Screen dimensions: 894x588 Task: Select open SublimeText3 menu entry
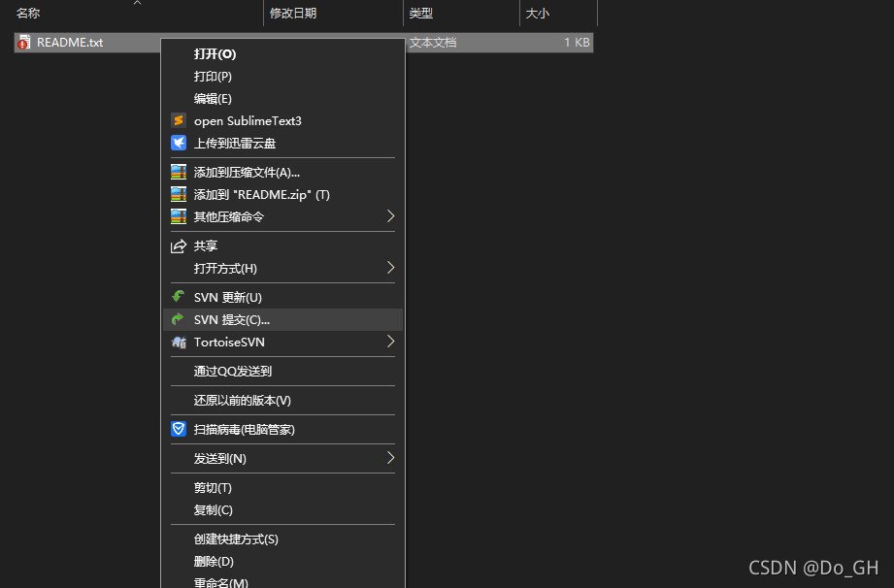pyautogui.click(x=282, y=120)
